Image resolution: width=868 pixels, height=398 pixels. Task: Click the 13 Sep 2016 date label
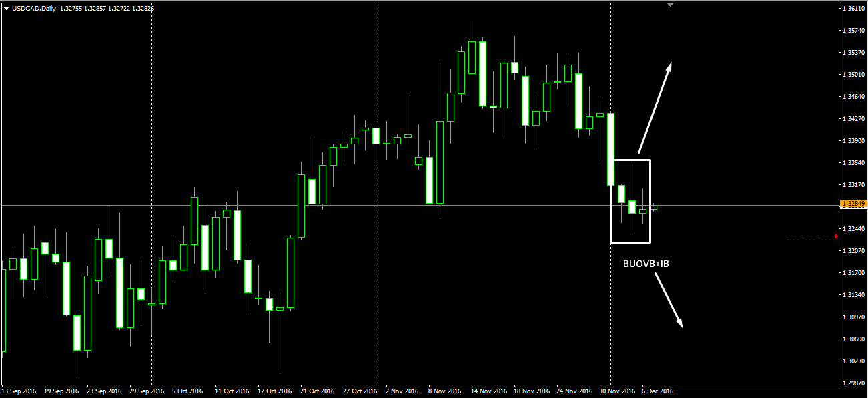coord(19,391)
